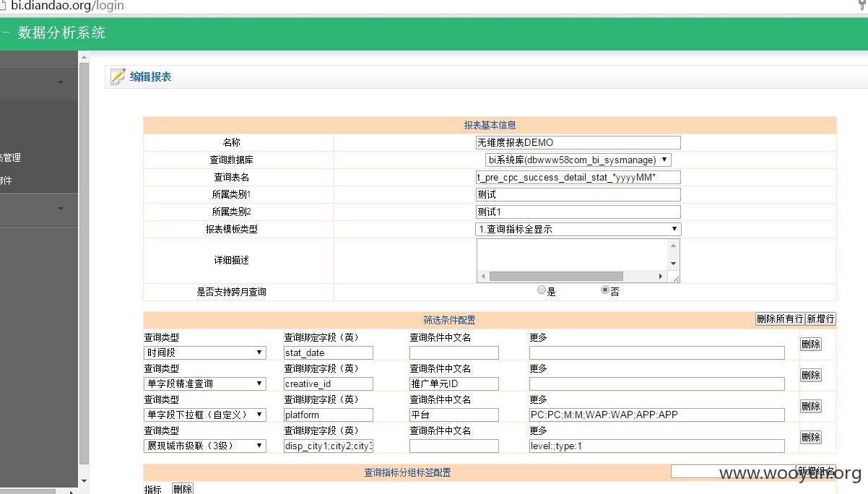868x494 pixels.
Task: Open the 单字段精准查询 query type dropdown
Action: click(x=205, y=383)
